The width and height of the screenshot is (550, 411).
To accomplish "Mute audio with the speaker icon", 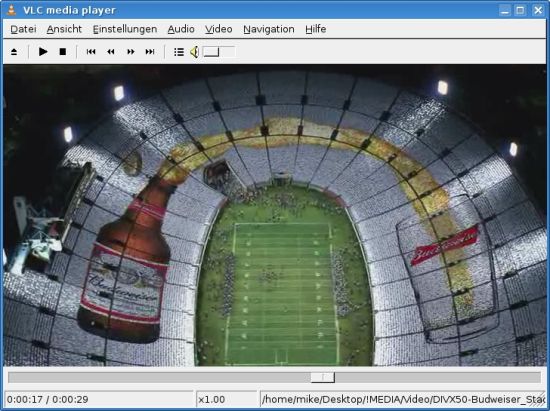I will point(194,52).
